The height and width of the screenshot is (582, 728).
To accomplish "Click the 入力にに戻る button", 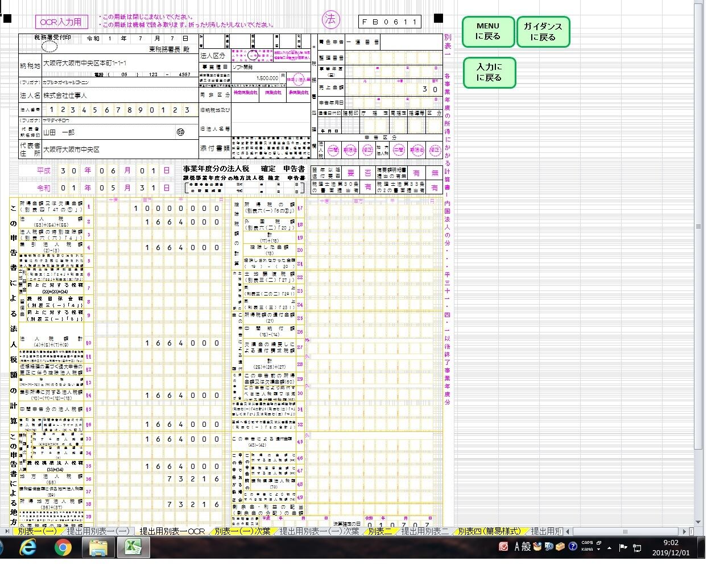I will (489, 73).
